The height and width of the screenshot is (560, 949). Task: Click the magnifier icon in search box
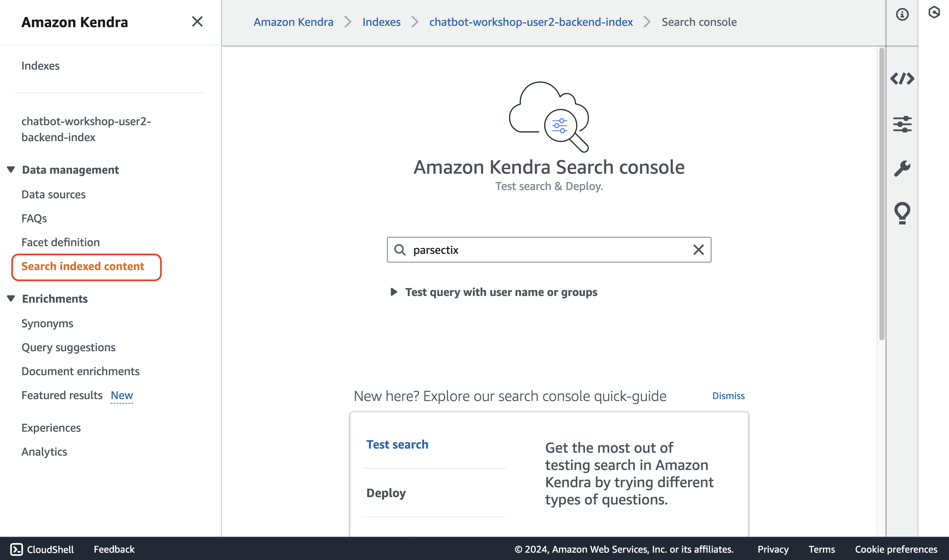coord(399,250)
